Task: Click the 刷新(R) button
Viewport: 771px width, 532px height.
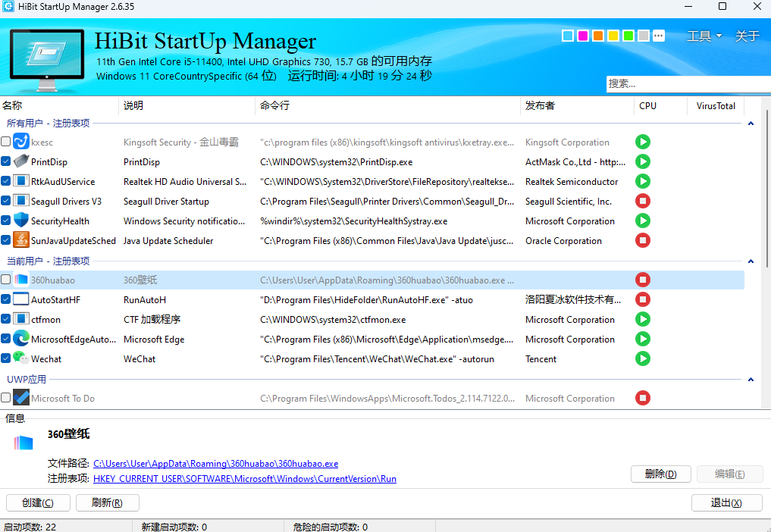Action: [107, 502]
